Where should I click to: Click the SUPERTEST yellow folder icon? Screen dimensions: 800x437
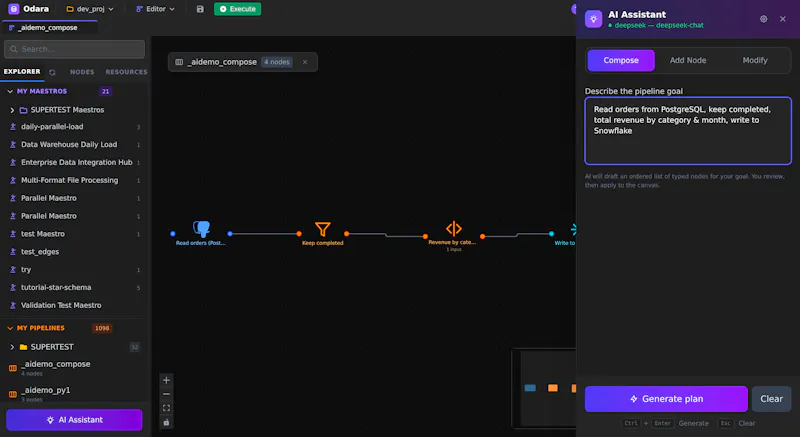23,347
